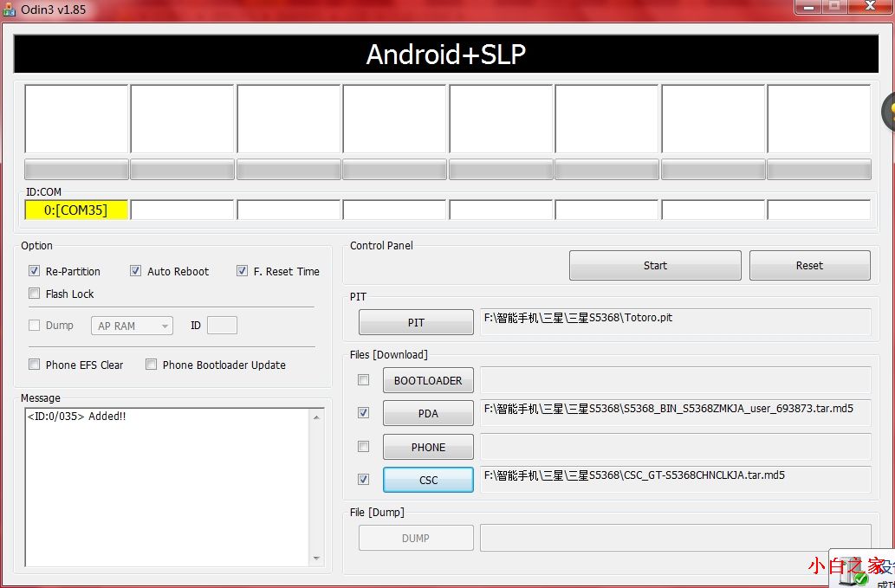
Task: Click the empty BOOTLOADER path field
Action: point(675,380)
